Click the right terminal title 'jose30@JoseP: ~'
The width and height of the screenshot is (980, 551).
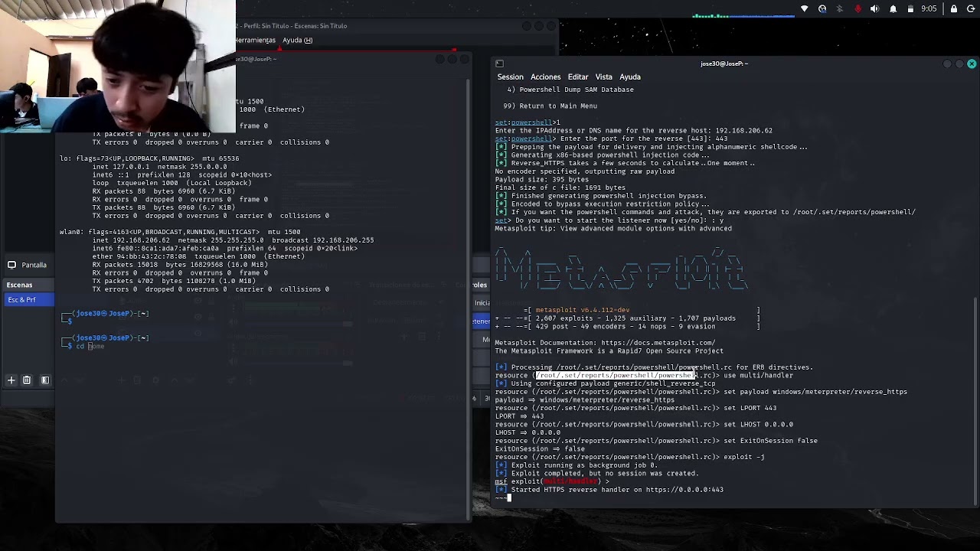(x=724, y=64)
